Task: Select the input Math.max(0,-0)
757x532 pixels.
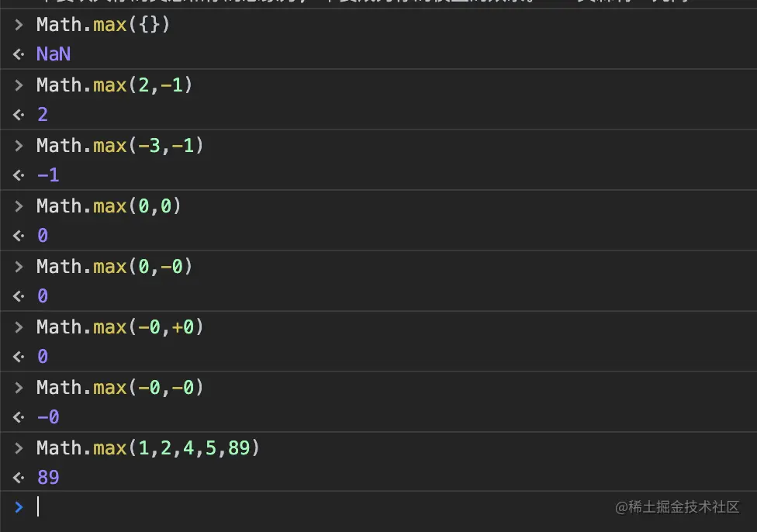Action: click(x=115, y=267)
